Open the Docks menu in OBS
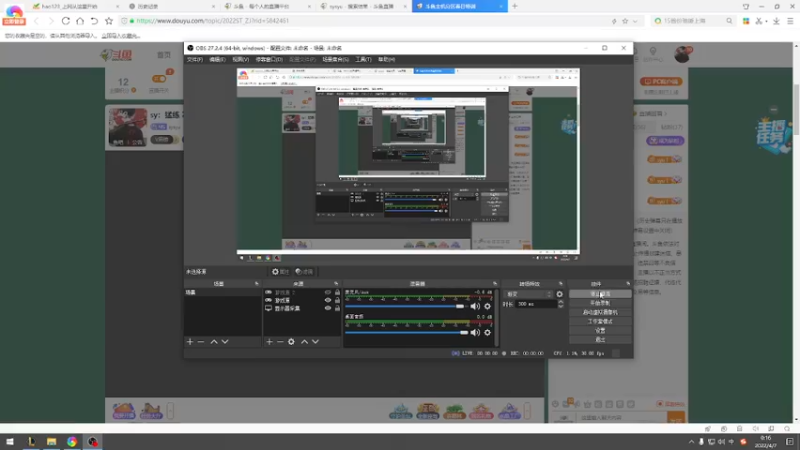 (269, 60)
